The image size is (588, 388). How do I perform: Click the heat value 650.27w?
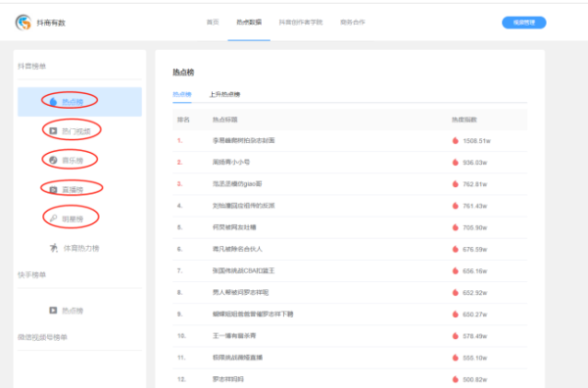point(474,315)
